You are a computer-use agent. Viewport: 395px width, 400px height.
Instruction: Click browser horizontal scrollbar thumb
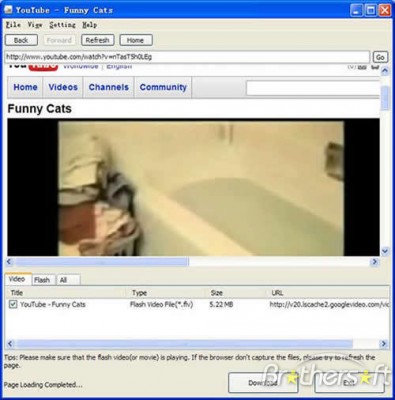click(x=101, y=262)
